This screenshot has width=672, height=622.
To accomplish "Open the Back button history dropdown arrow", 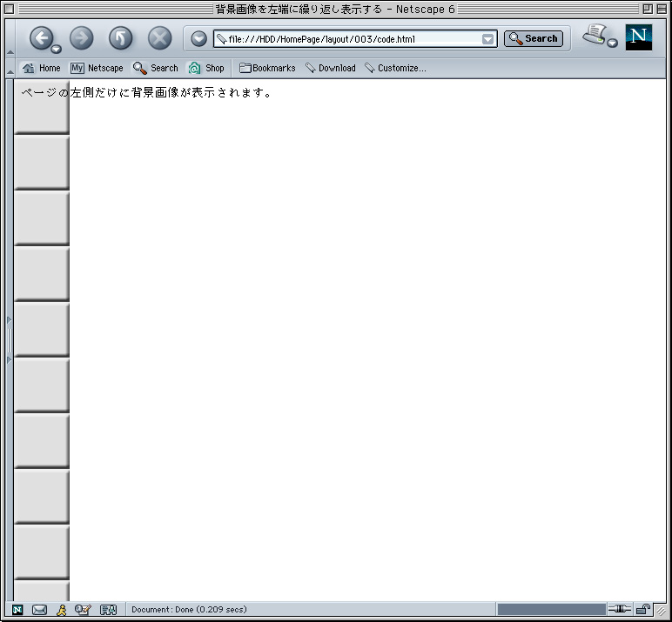I will [x=56, y=50].
